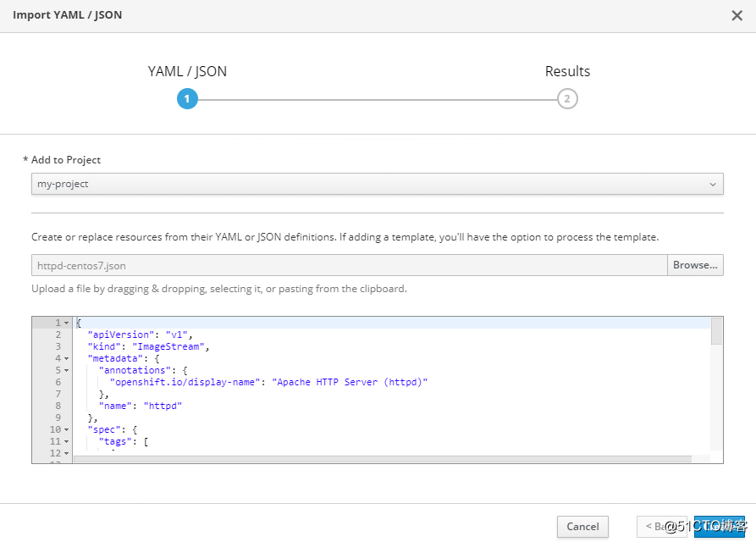Click the editor vertical scrollbar thumb
The width and height of the screenshot is (756, 542).
coord(716,331)
